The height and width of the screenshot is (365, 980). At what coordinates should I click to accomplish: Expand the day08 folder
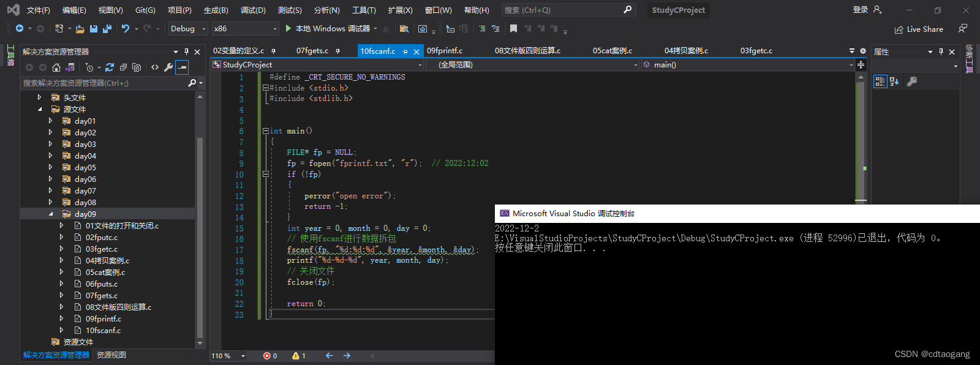(50, 203)
